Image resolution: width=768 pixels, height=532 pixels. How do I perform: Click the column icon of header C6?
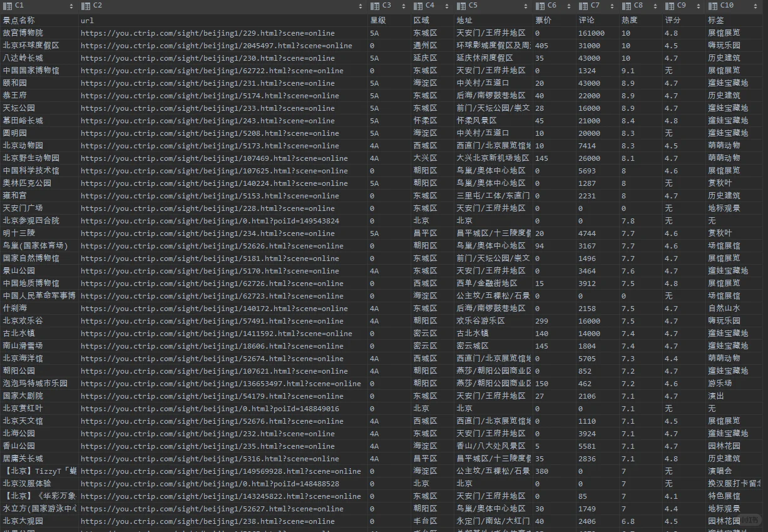point(540,6)
